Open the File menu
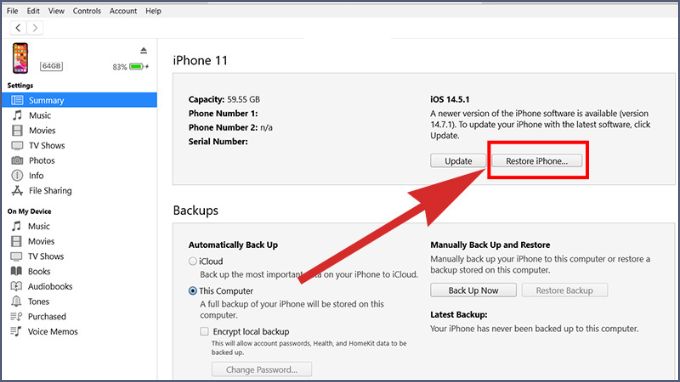Viewport: 680px width, 382px height. pos(12,11)
